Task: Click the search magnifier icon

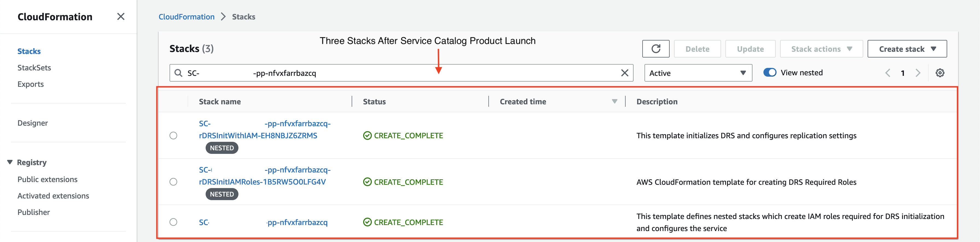Action: pyautogui.click(x=178, y=73)
